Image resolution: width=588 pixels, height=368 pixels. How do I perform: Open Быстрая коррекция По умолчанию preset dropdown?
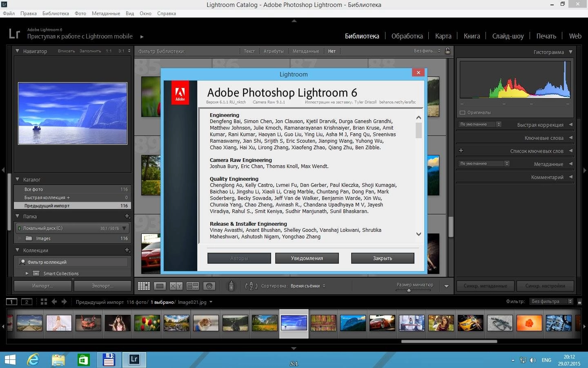480,124
